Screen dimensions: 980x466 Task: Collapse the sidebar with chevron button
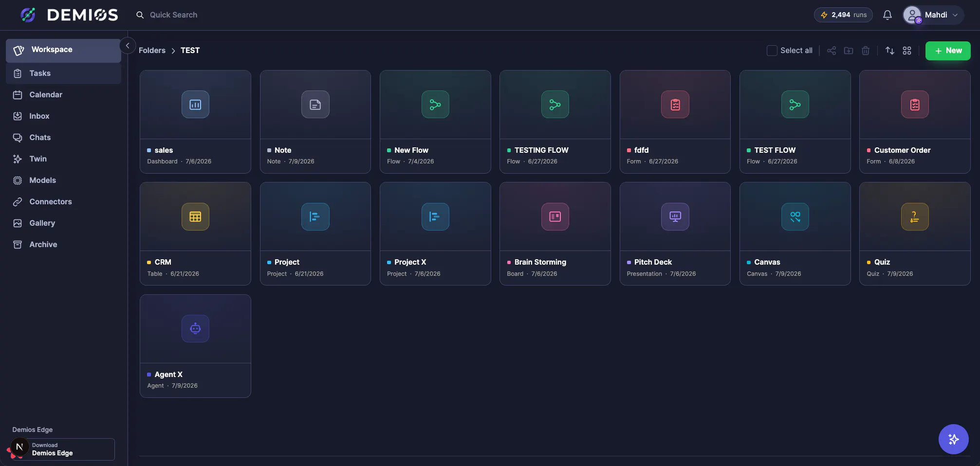coord(128,46)
